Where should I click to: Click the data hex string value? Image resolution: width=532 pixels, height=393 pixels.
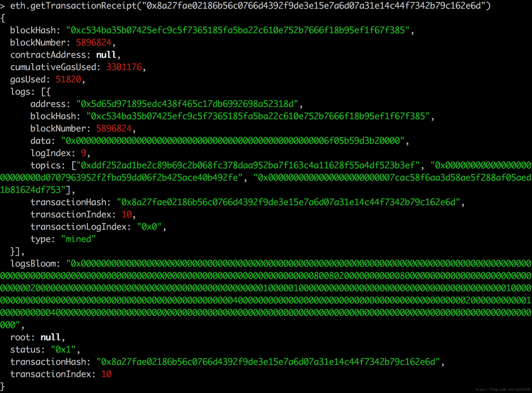point(233,141)
